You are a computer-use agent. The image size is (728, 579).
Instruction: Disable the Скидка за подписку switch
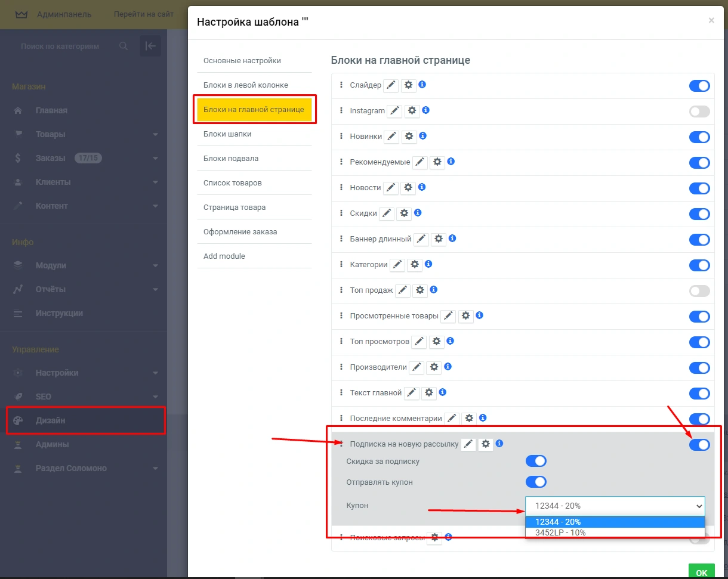coord(535,461)
